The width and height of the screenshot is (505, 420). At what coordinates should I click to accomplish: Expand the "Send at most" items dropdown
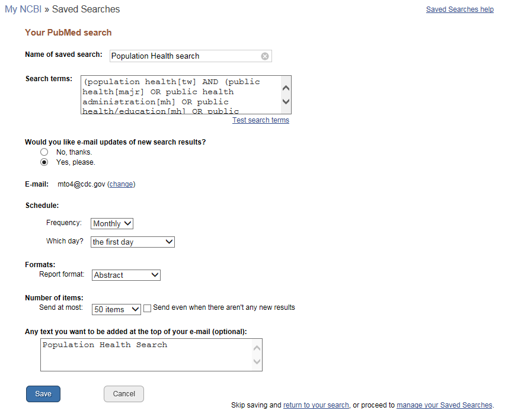click(x=116, y=309)
